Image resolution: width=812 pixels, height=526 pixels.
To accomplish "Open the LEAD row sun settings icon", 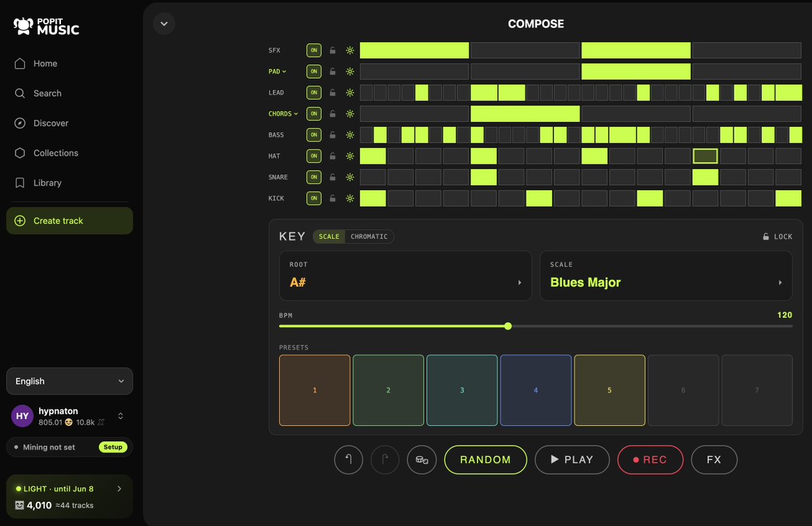I will (x=350, y=93).
